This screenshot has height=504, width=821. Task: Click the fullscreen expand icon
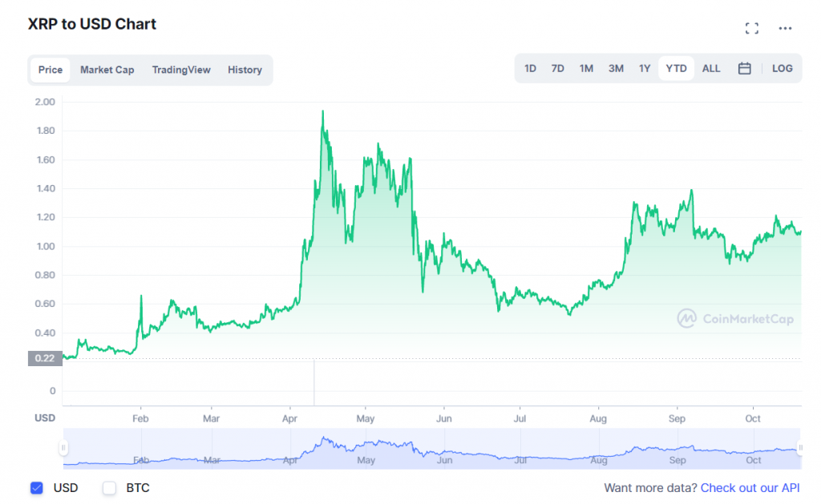(x=751, y=29)
